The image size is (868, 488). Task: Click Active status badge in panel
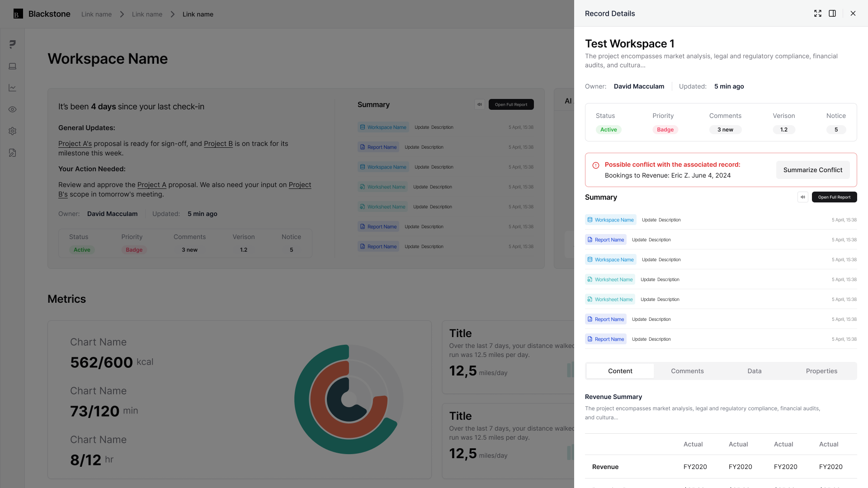(609, 130)
